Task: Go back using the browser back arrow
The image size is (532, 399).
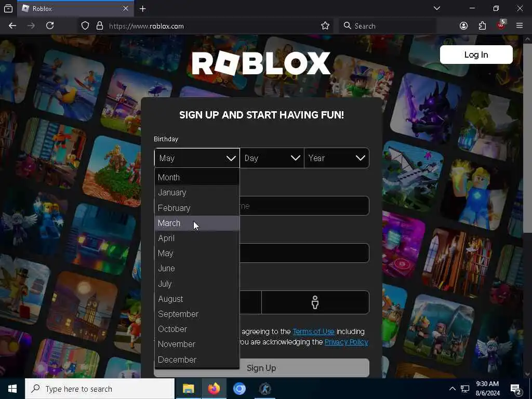Action: [12, 26]
